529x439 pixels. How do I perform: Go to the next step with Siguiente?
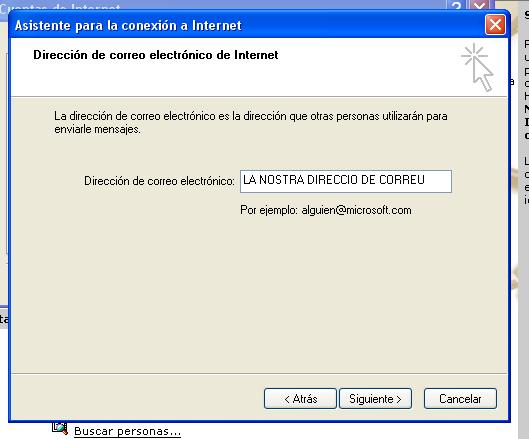tap(375, 399)
